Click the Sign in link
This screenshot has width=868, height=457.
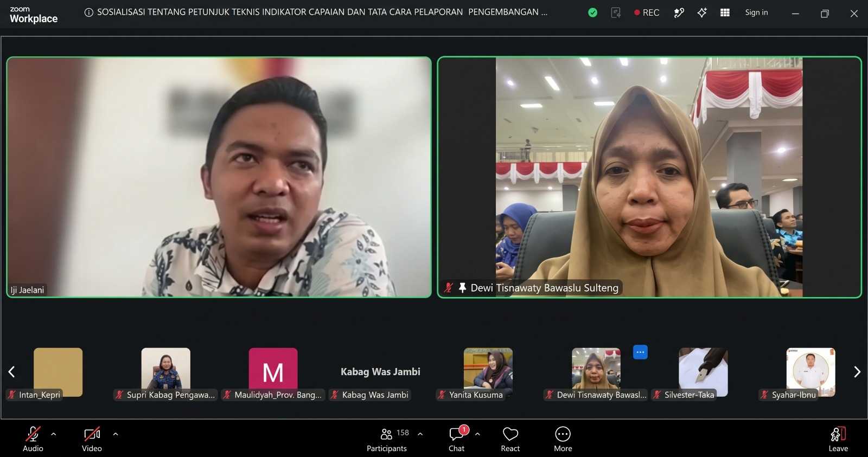click(x=756, y=12)
